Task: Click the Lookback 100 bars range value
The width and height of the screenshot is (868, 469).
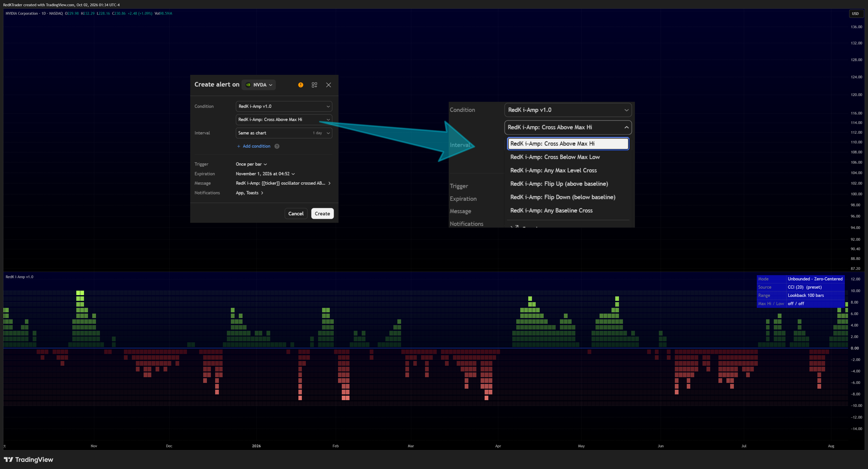Action: click(x=806, y=295)
